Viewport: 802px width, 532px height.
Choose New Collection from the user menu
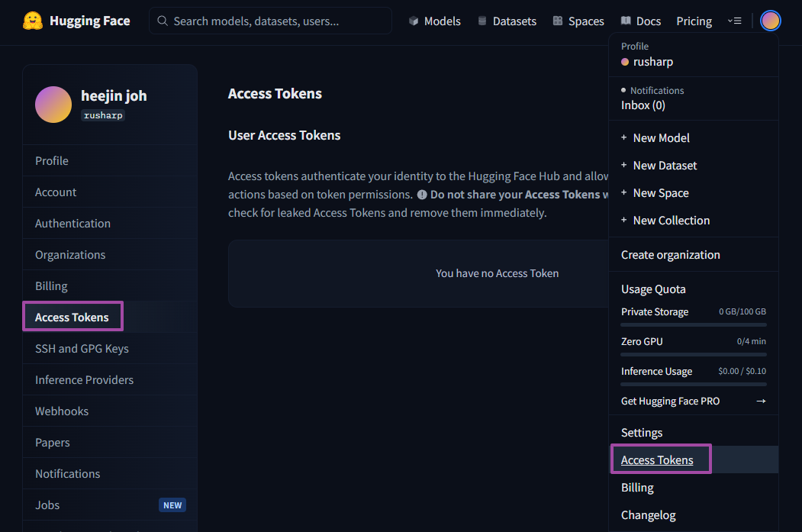click(x=694, y=221)
